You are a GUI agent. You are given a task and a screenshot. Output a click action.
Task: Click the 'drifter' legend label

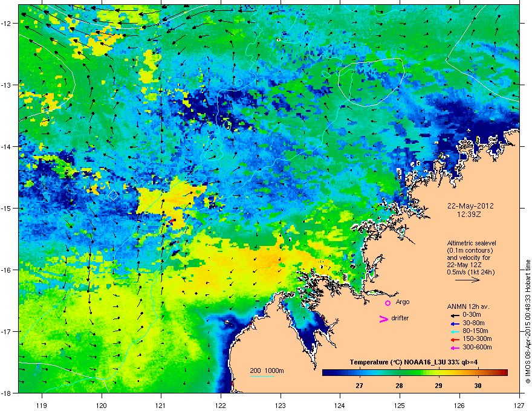[x=400, y=318]
